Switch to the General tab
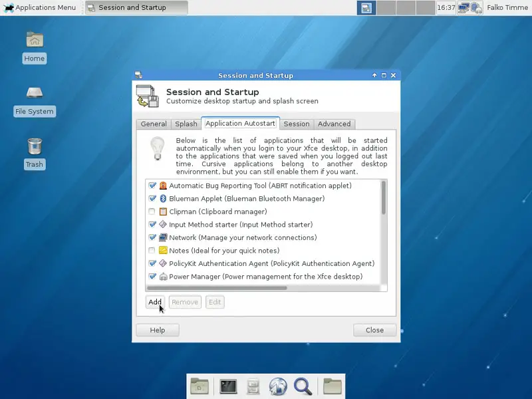The image size is (532, 399). 154,124
